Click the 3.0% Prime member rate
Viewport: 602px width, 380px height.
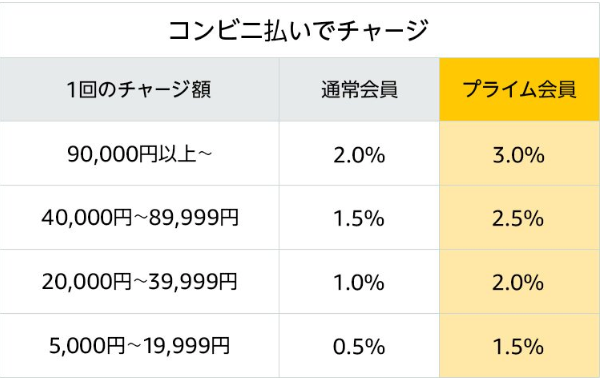pos(519,155)
